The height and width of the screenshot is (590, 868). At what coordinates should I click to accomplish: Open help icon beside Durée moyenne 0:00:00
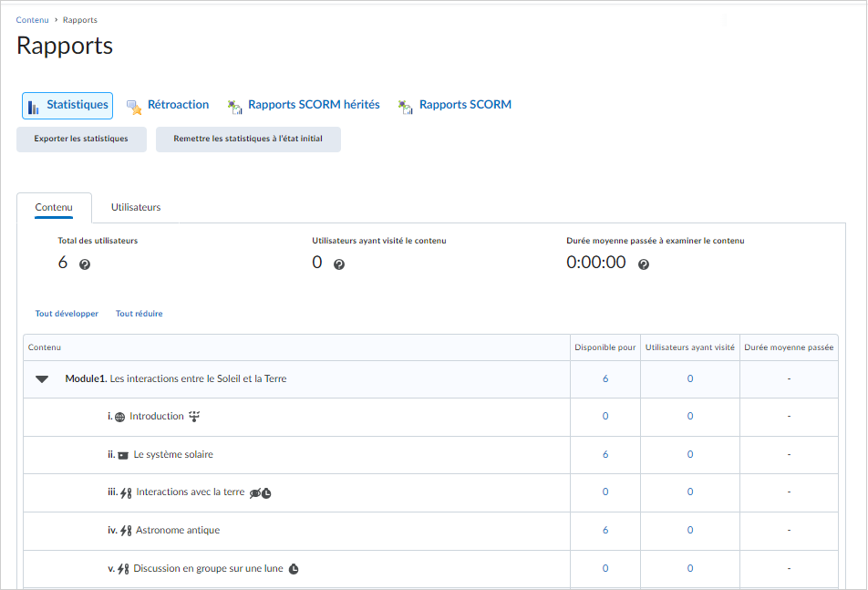click(644, 264)
